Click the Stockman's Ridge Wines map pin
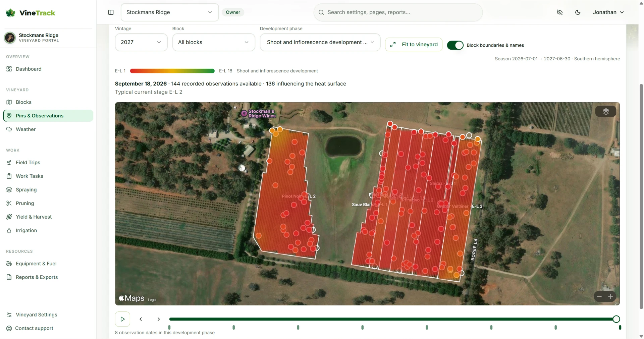 [x=244, y=113]
